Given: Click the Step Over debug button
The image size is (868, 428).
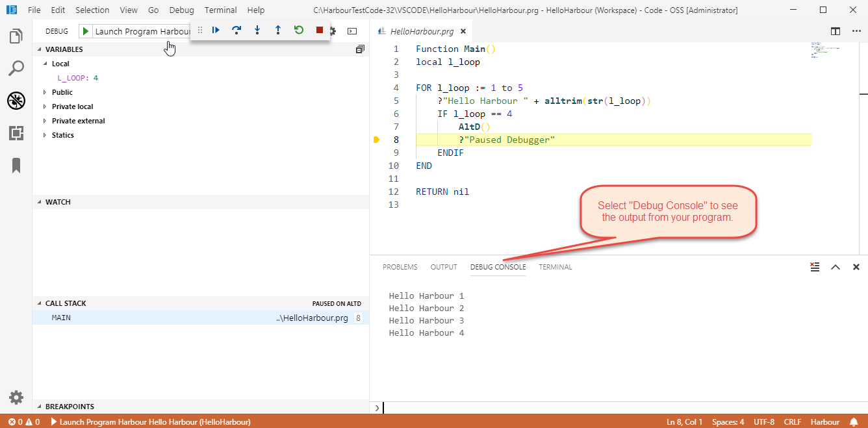Looking at the screenshot, I should [x=236, y=30].
